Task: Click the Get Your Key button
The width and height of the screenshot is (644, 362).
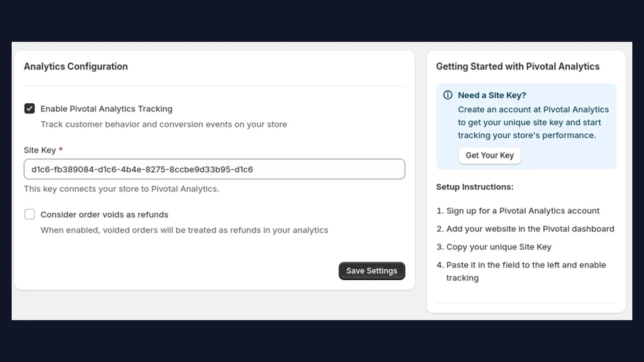Action: (490, 156)
